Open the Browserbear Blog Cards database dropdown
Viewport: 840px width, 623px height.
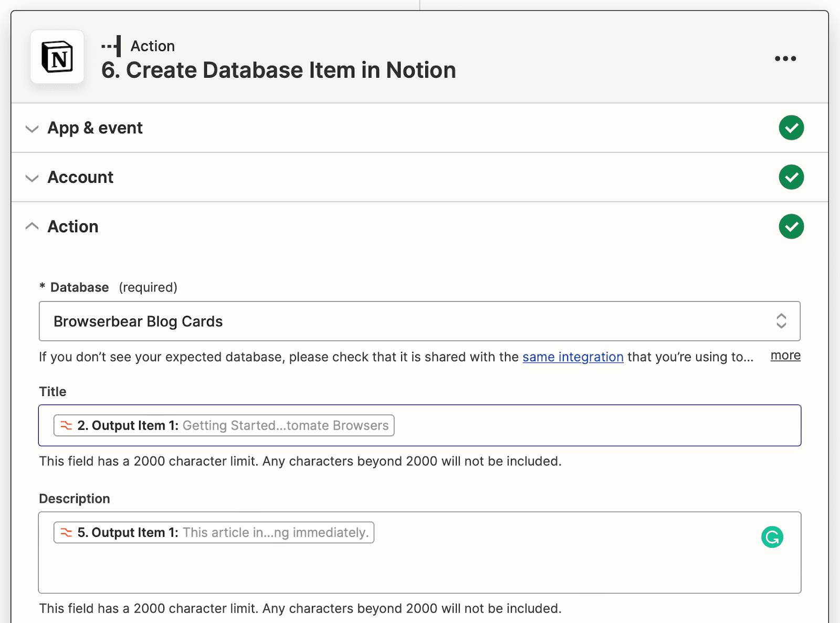tap(419, 321)
